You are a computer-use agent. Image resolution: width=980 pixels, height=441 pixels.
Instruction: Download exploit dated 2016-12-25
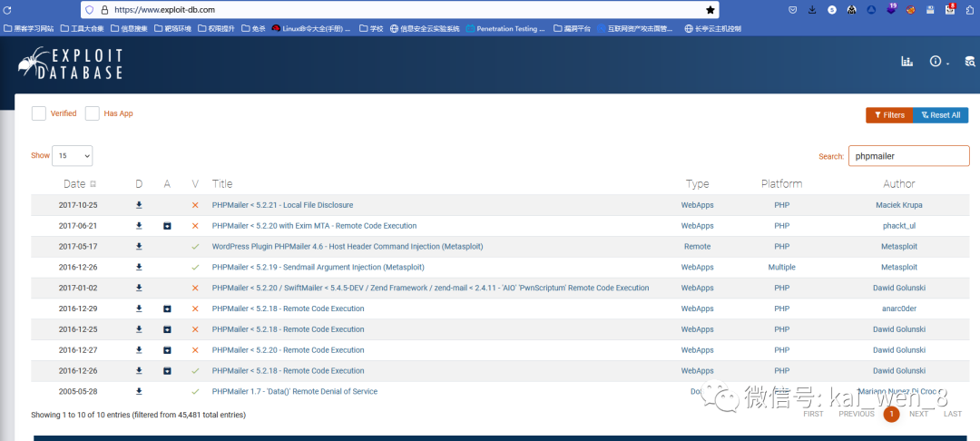[x=139, y=329]
